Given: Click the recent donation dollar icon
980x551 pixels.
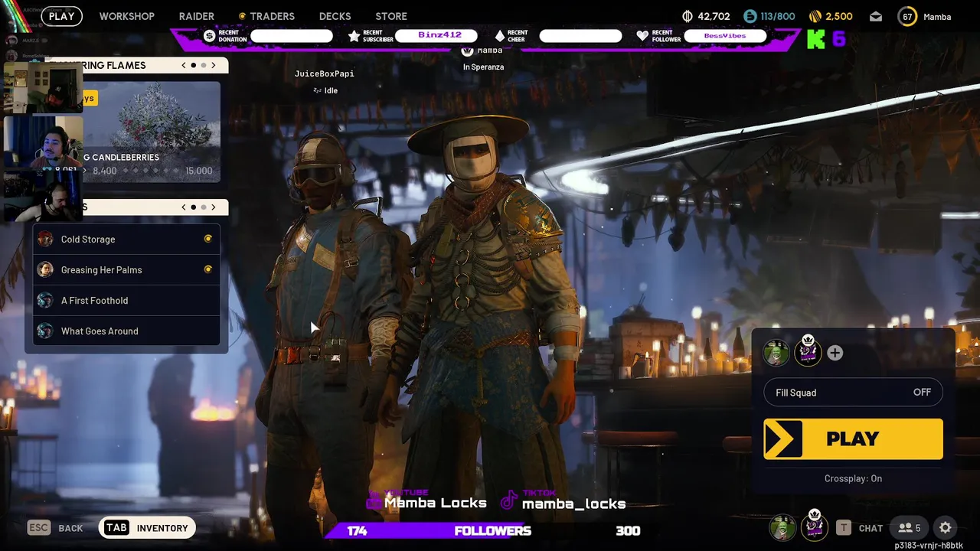Looking at the screenshot, I should tap(210, 36).
